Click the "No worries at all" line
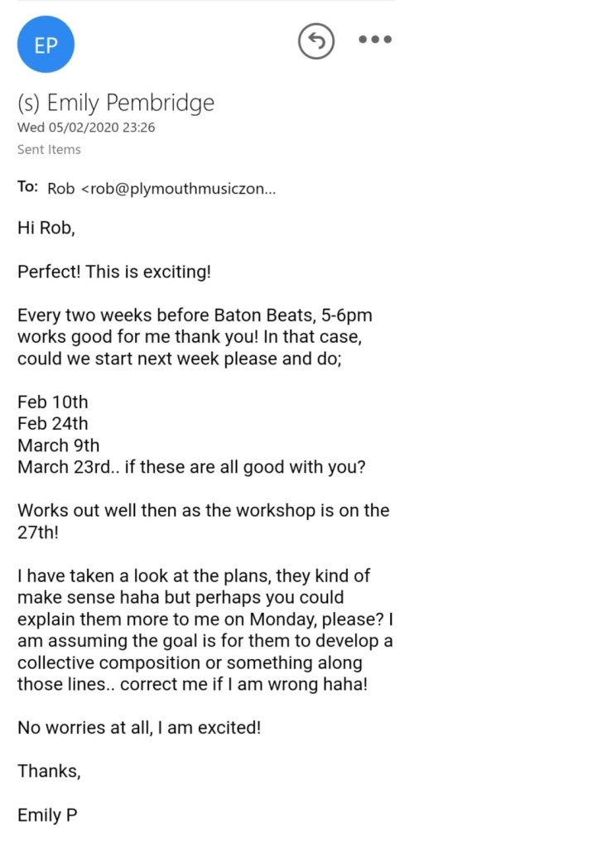Image resolution: width=616 pixels, height=848 pixels. (x=139, y=728)
